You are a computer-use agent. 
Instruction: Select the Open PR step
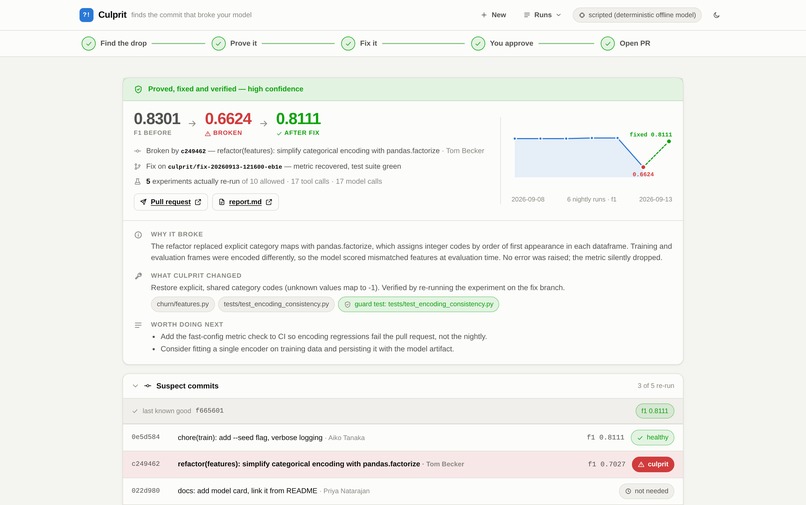pyautogui.click(x=626, y=43)
